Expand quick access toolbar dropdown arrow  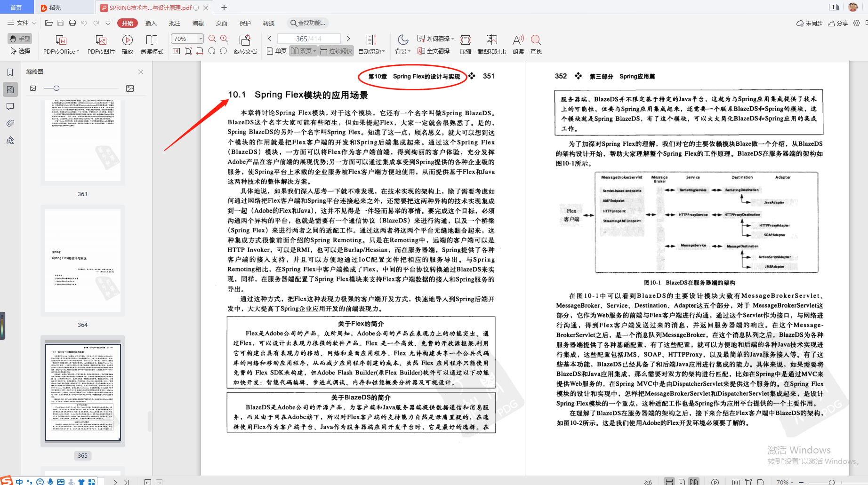(108, 23)
